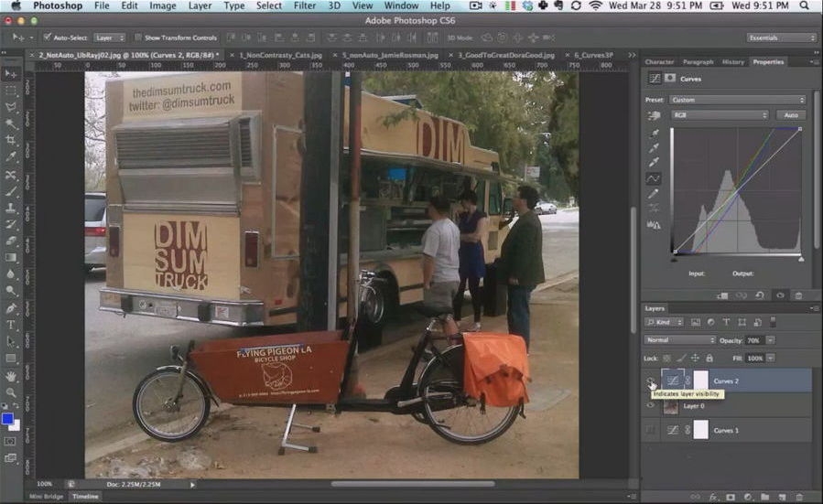Choose the edit points curve mode

654,178
